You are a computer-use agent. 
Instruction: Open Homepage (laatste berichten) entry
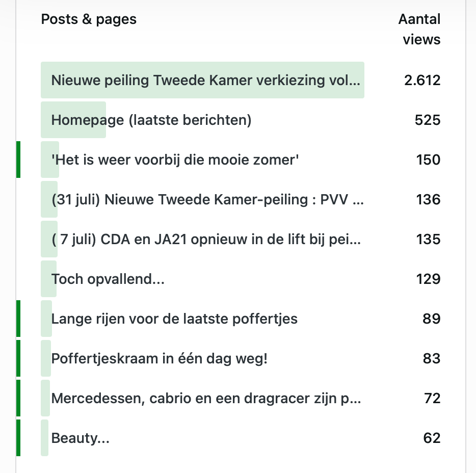tap(151, 120)
